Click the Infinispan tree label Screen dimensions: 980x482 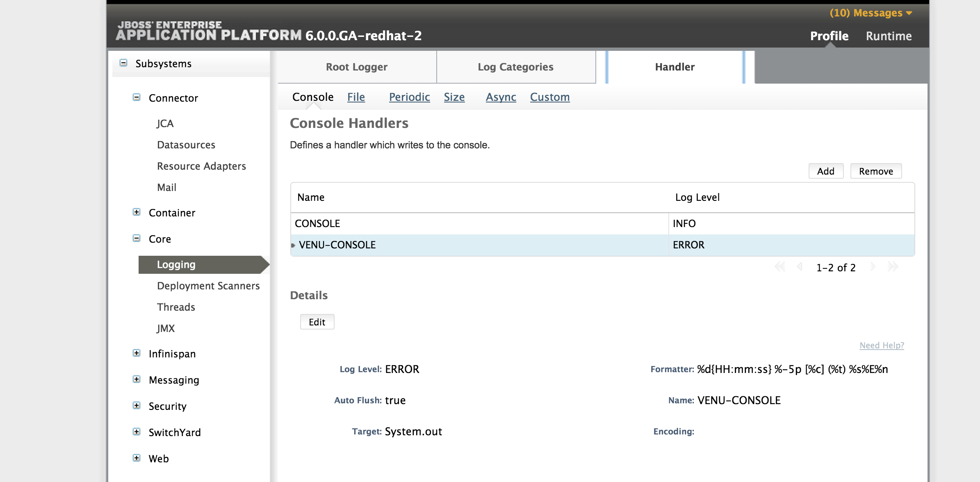click(x=172, y=354)
